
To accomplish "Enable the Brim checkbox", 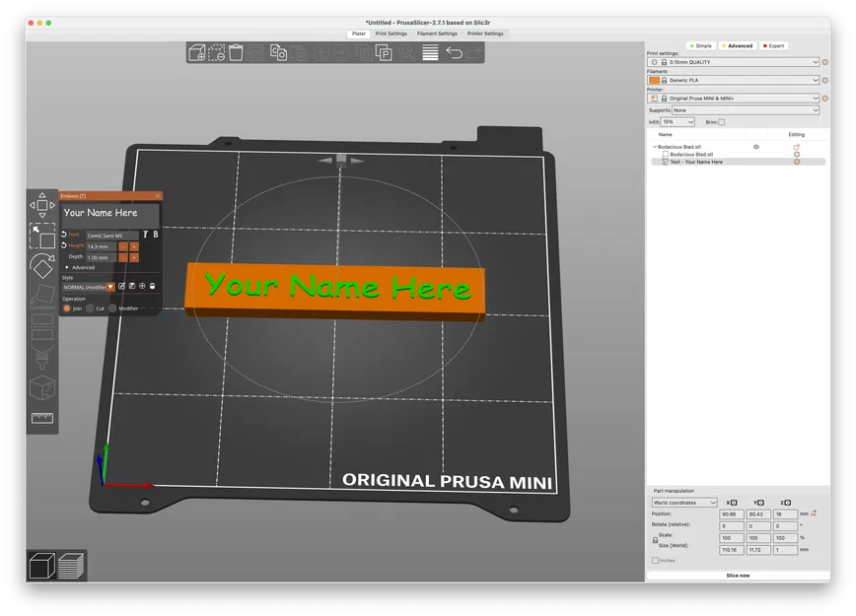I will tap(721, 122).
